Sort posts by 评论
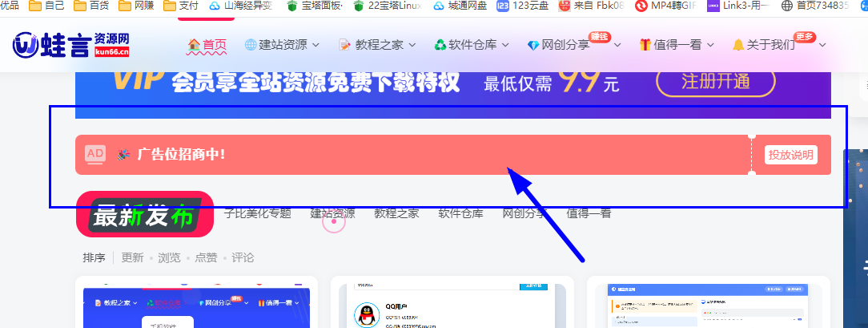The image size is (868, 328). (243, 257)
